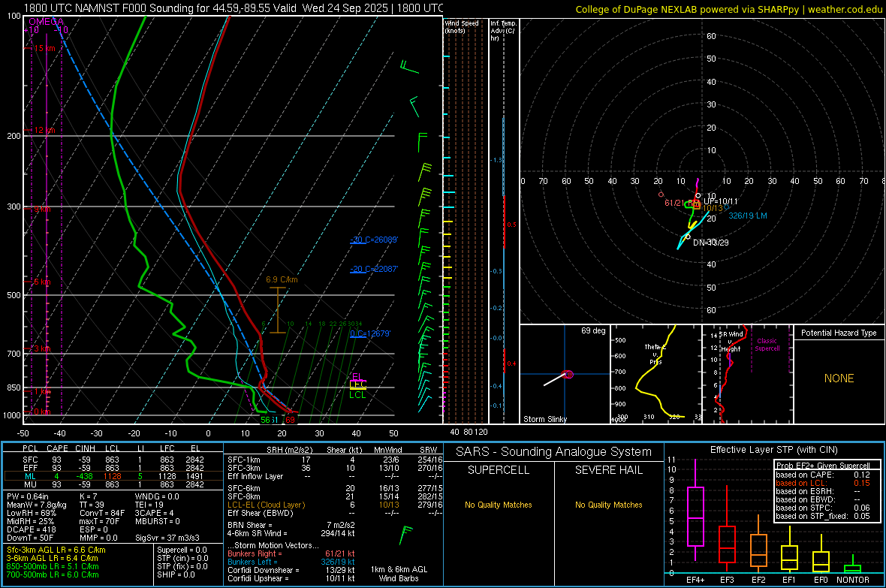Click the Prob EF2+ Given Supercell header
The image size is (886, 588).
click(823, 466)
